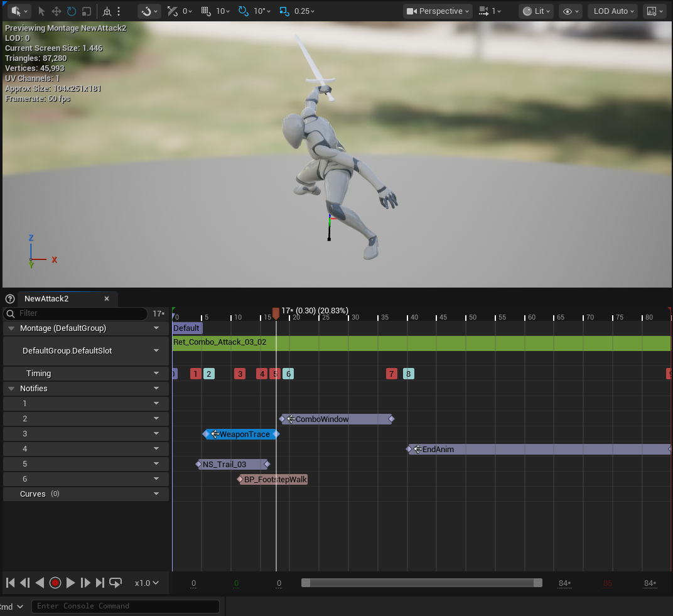The height and width of the screenshot is (616, 673).
Task: Click the right-end 84* view range value
Action: click(x=650, y=583)
